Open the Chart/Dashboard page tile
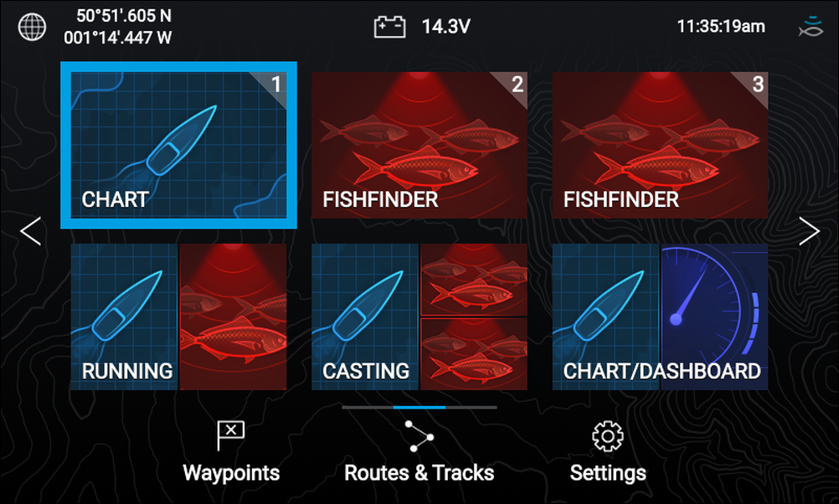 click(x=661, y=316)
